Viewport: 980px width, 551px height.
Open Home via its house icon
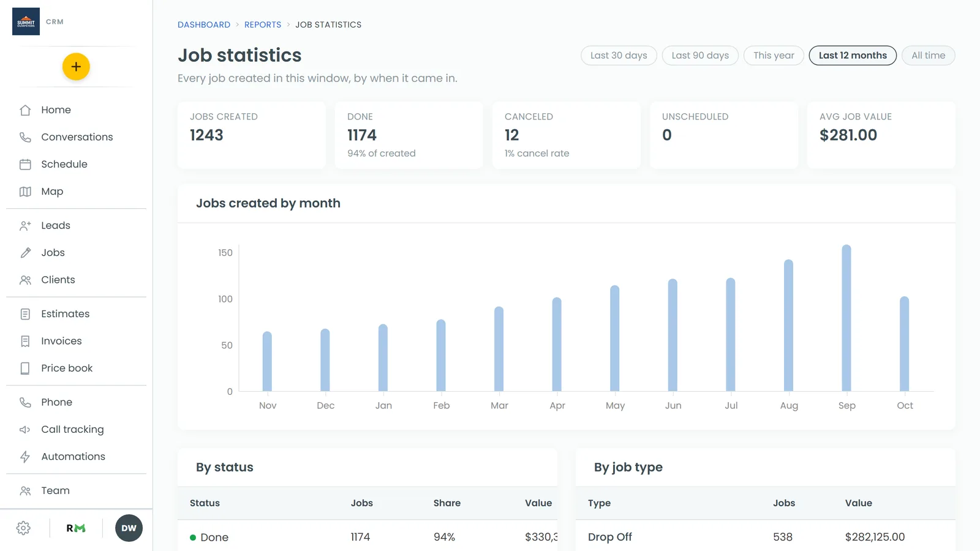(x=25, y=110)
